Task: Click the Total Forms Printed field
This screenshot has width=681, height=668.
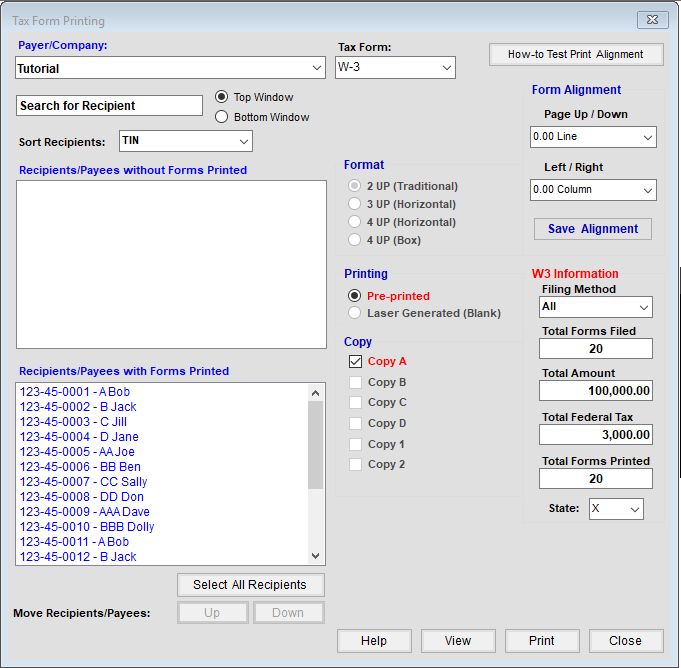Action: click(596, 479)
